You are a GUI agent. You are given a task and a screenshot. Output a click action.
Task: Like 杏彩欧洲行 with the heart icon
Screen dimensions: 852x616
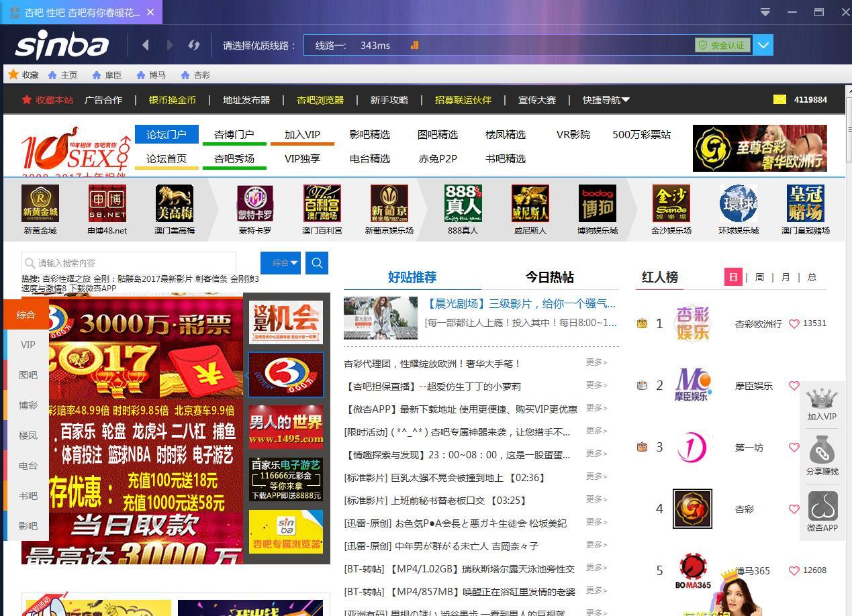pyautogui.click(x=794, y=323)
